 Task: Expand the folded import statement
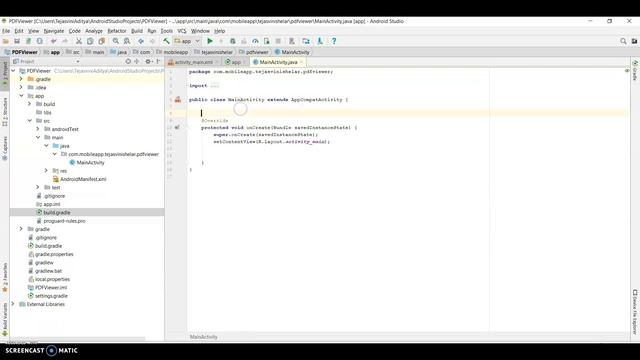point(215,86)
